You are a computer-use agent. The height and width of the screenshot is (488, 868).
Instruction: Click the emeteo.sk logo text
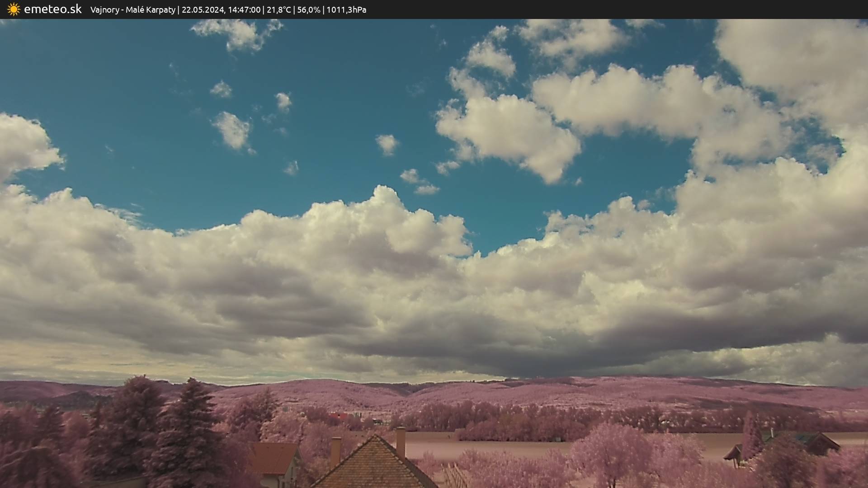[52, 9]
